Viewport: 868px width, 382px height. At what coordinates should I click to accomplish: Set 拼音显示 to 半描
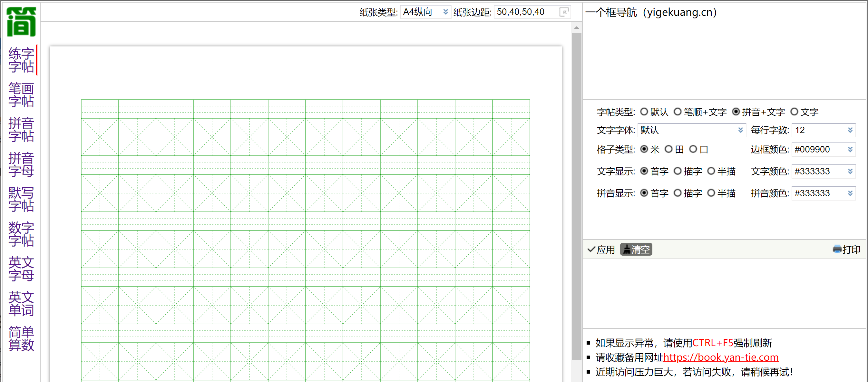(711, 193)
